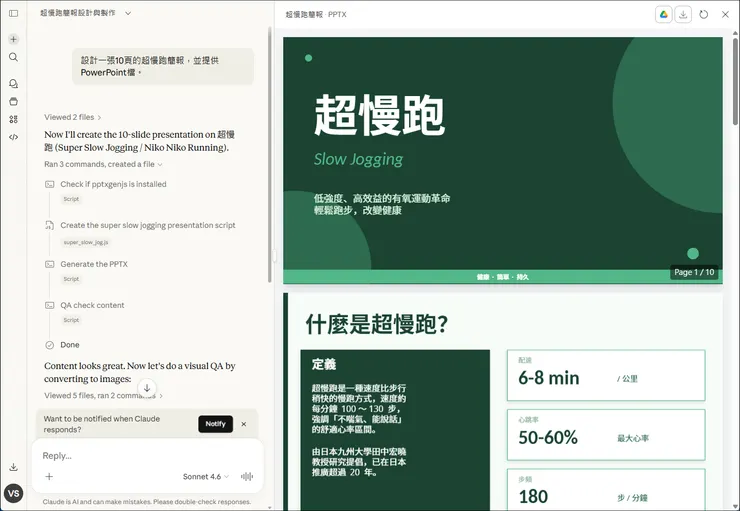Screen dimensions: 740x511
Task: Select the 什麼是超慢跑 slide
Action: pos(503,402)
